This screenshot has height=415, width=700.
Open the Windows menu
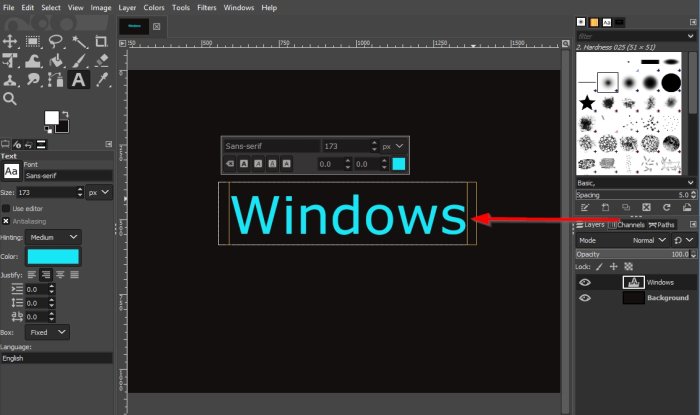pyautogui.click(x=238, y=8)
